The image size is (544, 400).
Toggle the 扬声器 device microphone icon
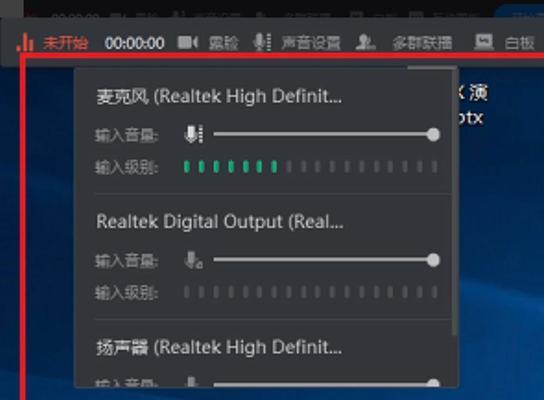tap(192, 382)
